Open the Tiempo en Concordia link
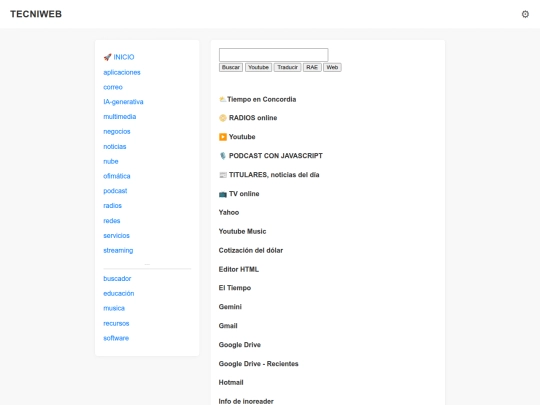Viewport: 540px width, 405px height. coord(261,99)
